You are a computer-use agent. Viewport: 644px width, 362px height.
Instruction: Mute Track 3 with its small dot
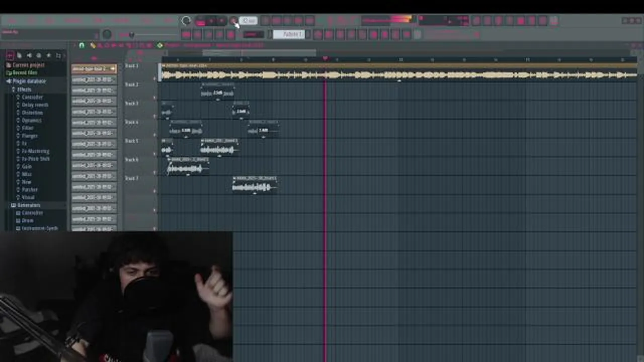(155, 116)
